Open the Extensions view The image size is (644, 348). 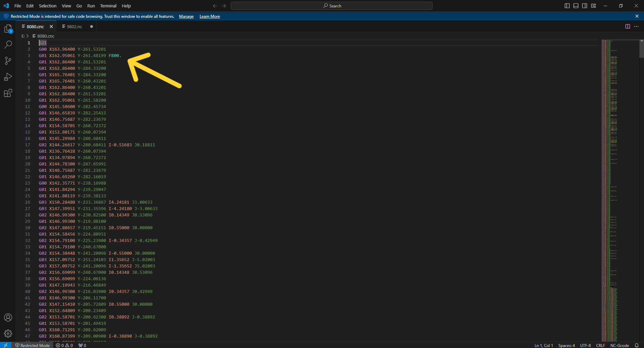(8, 93)
